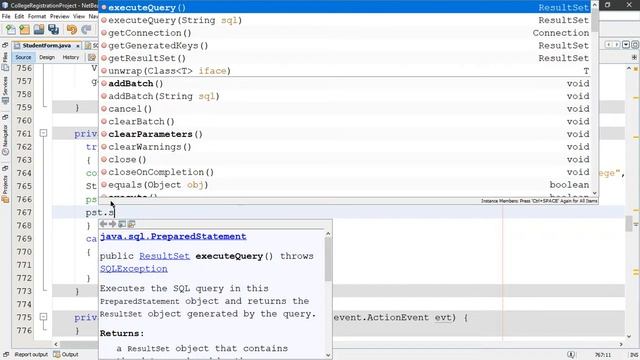This screenshot has width=640, height=360.
Task: Switch to the Source view tab
Action: 23,58
